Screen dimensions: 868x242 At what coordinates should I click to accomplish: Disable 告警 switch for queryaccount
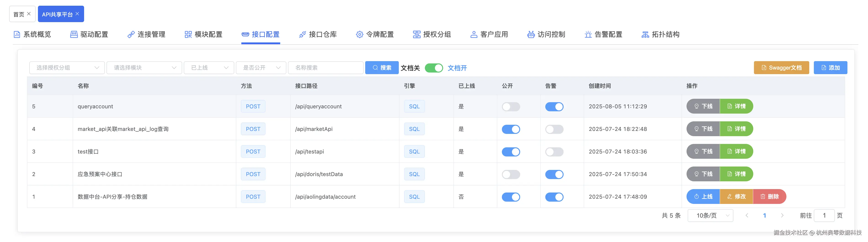(554, 107)
